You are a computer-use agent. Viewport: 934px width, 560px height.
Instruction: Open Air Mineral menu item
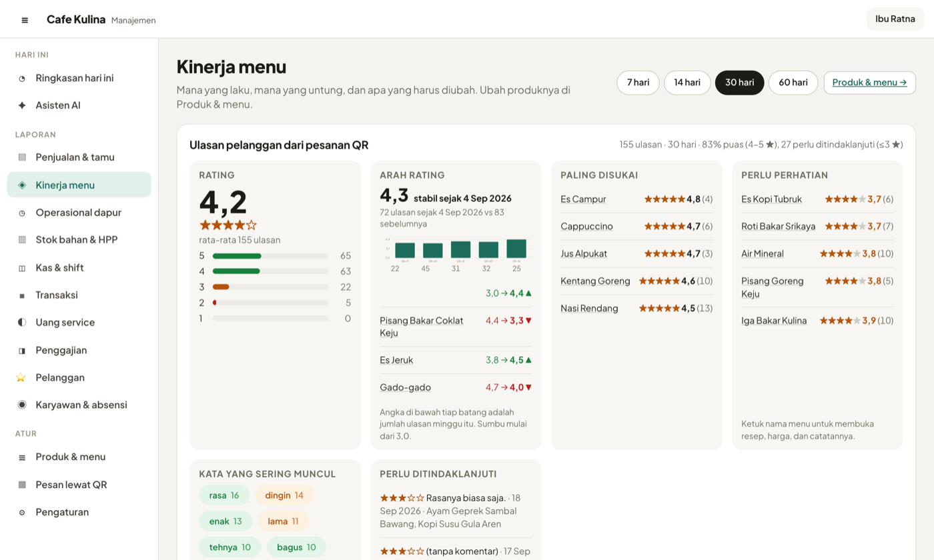click(x=763, y=254)
